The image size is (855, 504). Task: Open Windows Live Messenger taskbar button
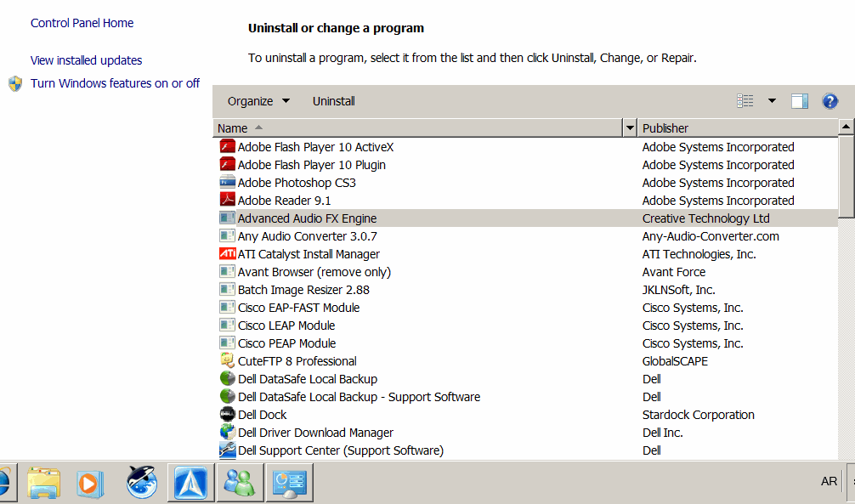coord(240,483)
